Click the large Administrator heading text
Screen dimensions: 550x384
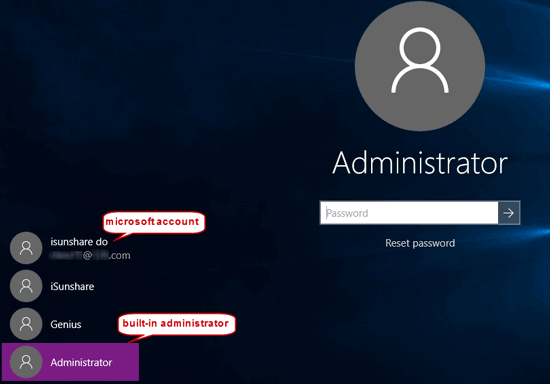(x=420, y=163)
